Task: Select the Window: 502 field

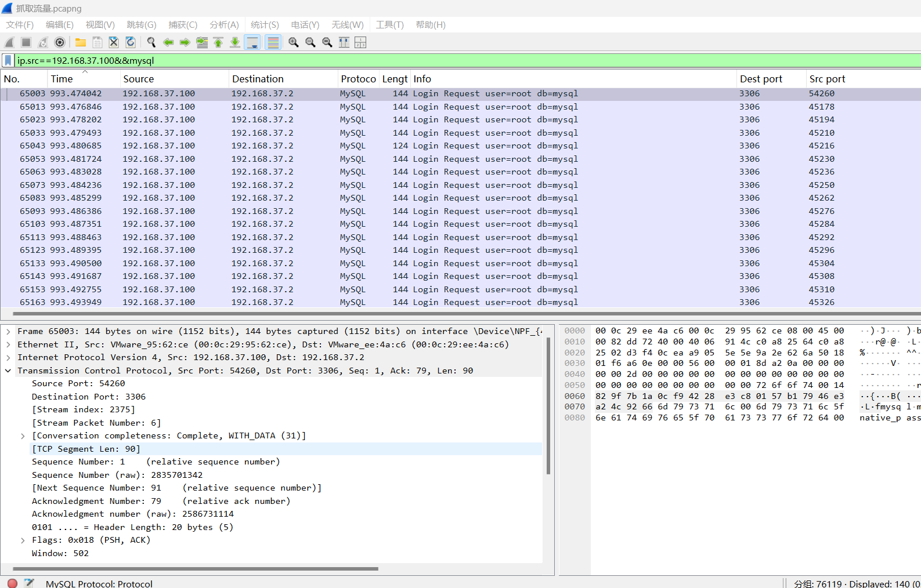Action: coord(60,553)
